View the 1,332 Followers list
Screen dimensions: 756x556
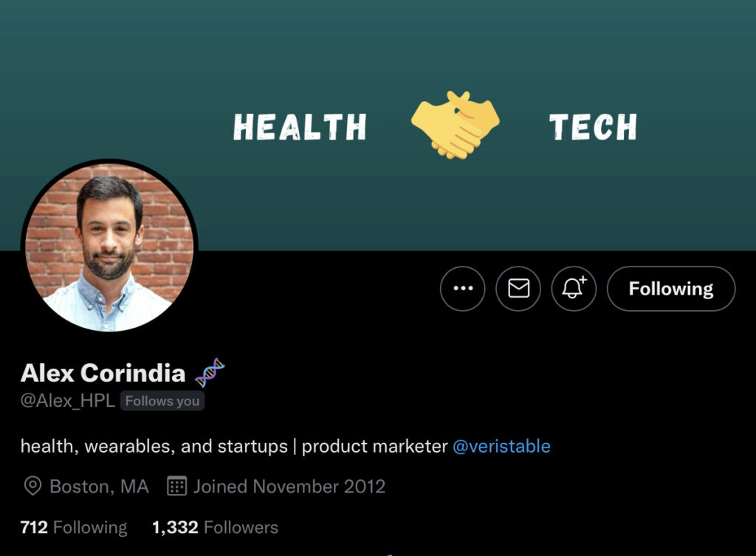[215, 527]
